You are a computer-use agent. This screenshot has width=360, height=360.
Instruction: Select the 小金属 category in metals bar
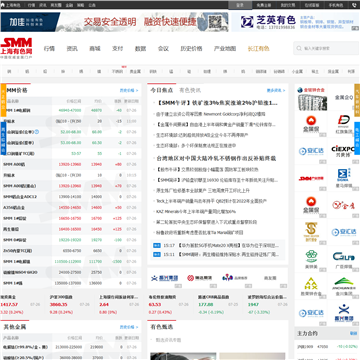pos(297,71)
